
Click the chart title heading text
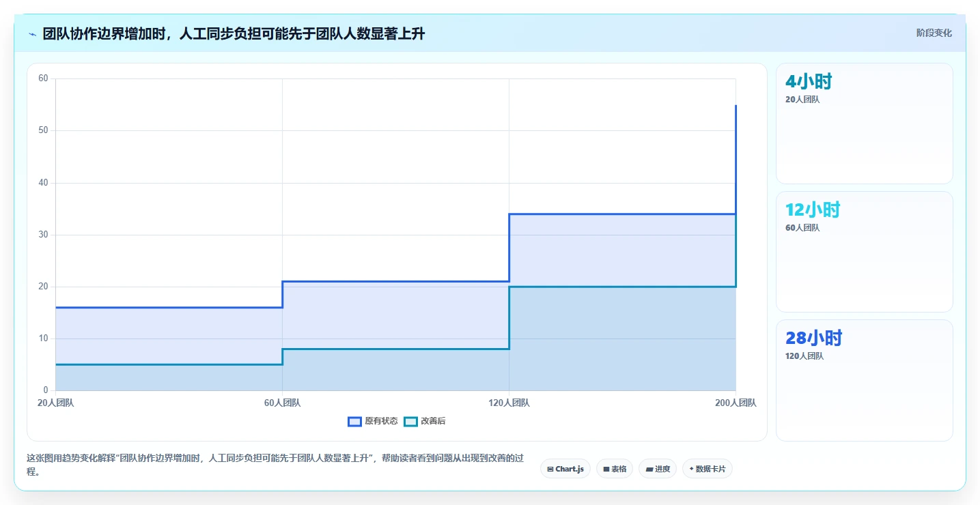(234, 33)
